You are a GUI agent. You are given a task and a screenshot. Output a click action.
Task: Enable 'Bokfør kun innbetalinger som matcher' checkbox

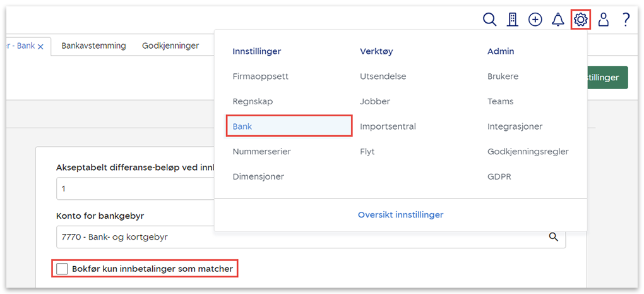62,269
